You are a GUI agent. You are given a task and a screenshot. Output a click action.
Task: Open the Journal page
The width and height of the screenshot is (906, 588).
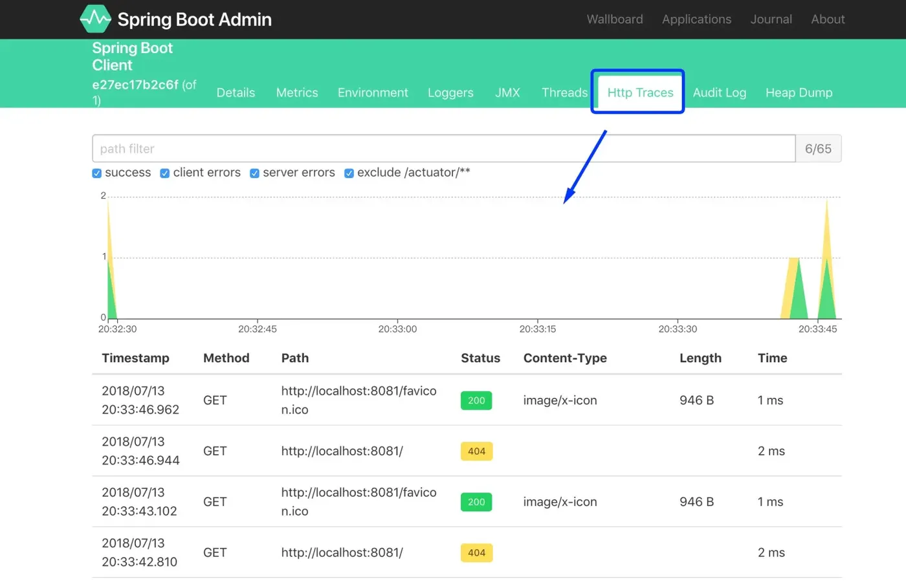(771, 19)
